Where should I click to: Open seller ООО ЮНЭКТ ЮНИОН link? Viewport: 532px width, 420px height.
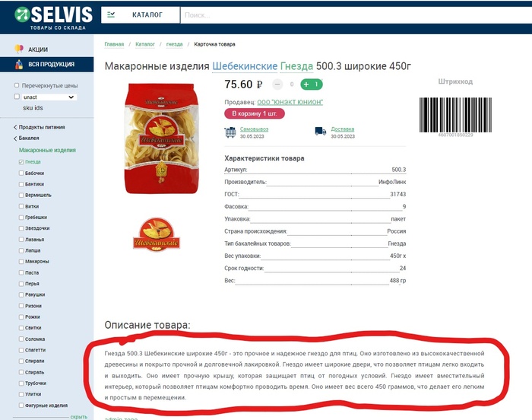pyautogui.click(x=290, y=102)
